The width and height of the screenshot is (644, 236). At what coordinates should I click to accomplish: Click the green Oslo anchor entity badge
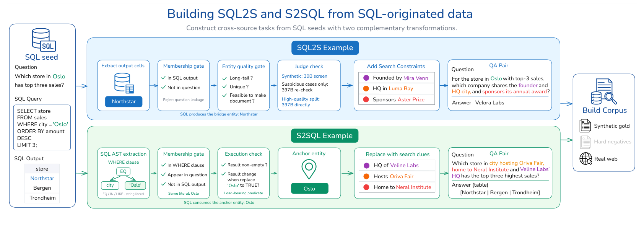[309, 189]
